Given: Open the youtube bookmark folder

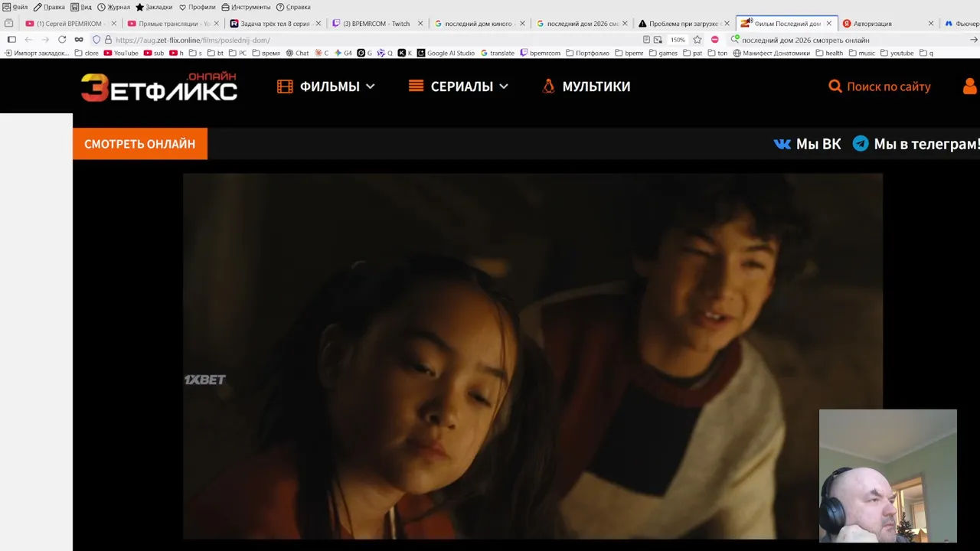Looking at the screenshot, I should point(897,54).
